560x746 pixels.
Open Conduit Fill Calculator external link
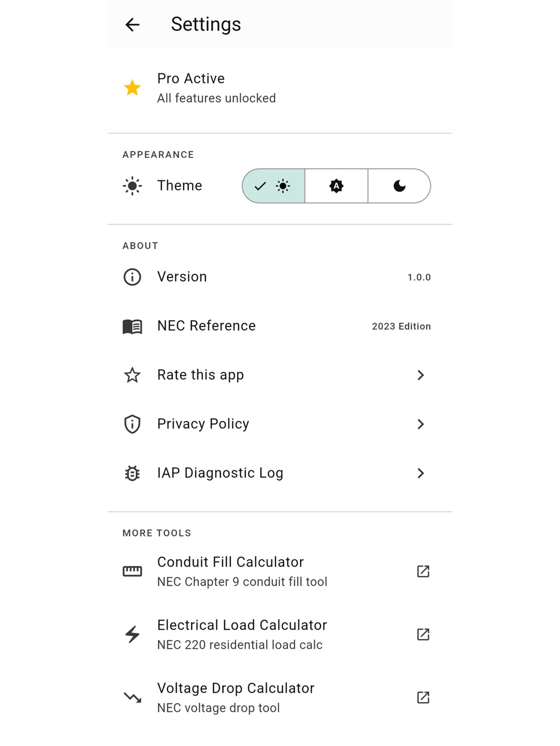423,571
